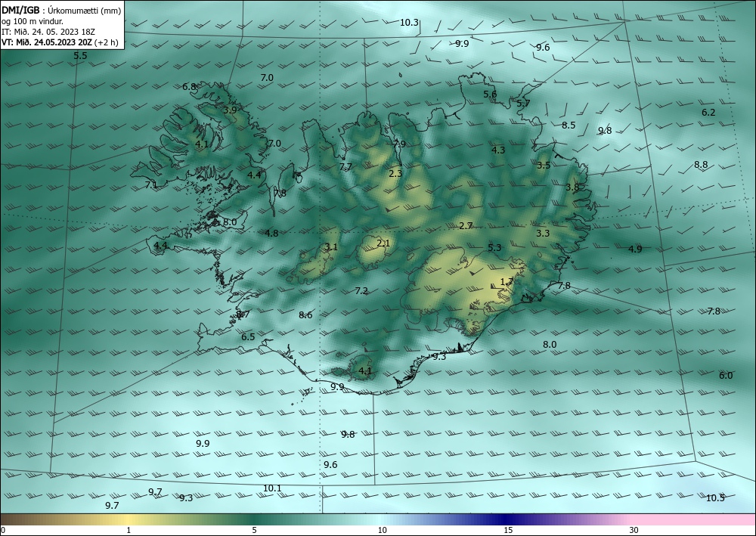Viewport: 756px width, 536px height.
Task: Select the color scale tick label 30
Action: (634, 531)
